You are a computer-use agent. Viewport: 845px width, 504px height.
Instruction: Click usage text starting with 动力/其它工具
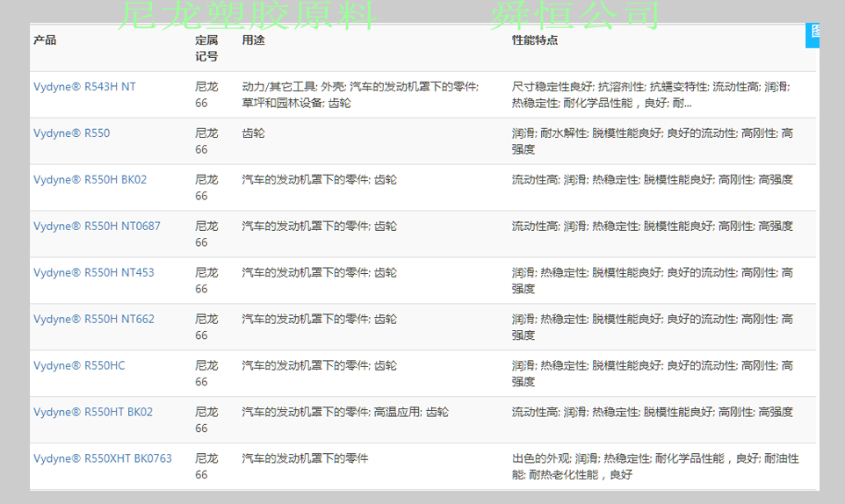pyautogui.click(x=360, y=95)
